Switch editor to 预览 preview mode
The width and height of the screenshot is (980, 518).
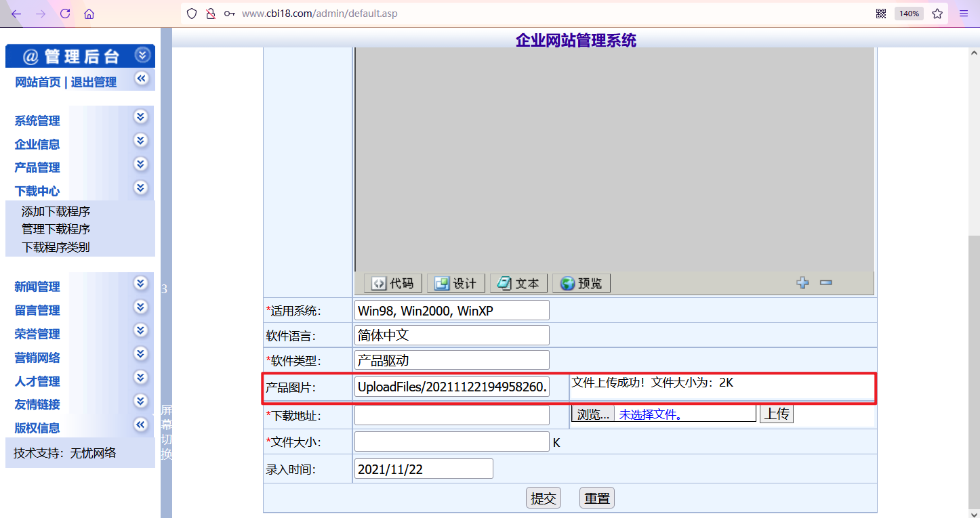click(581, 283)
